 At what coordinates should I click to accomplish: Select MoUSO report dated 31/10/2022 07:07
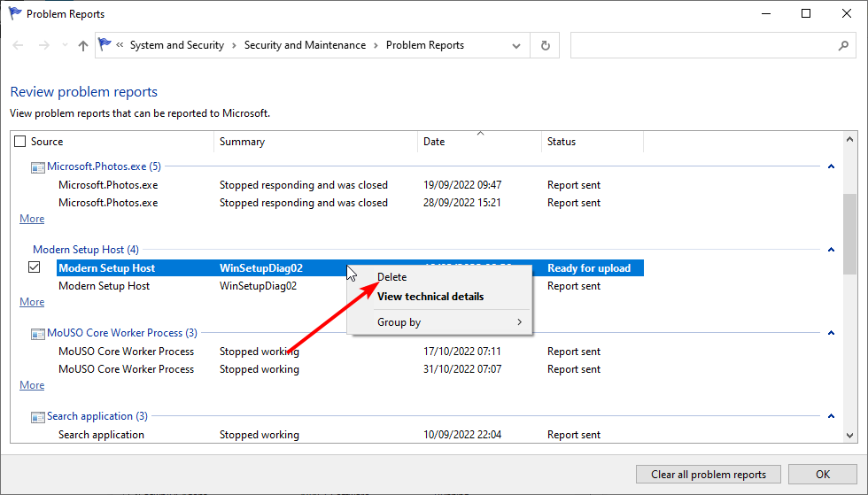350,369
